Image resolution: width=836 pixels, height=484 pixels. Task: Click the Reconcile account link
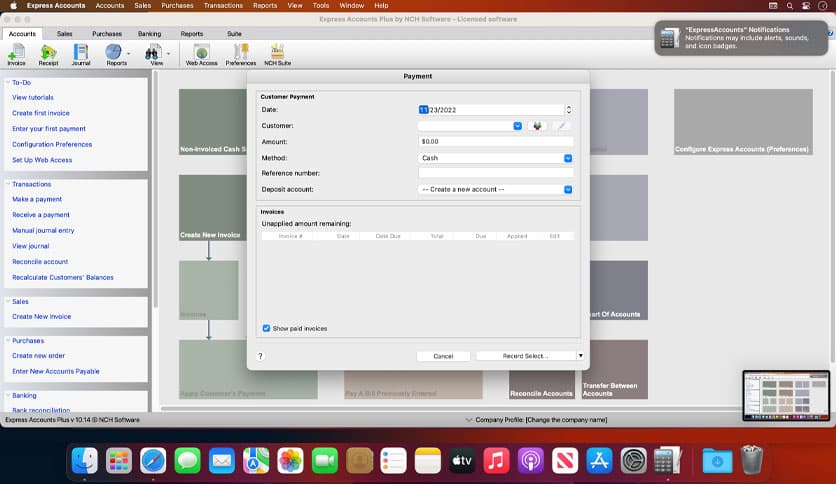[40, 262]
